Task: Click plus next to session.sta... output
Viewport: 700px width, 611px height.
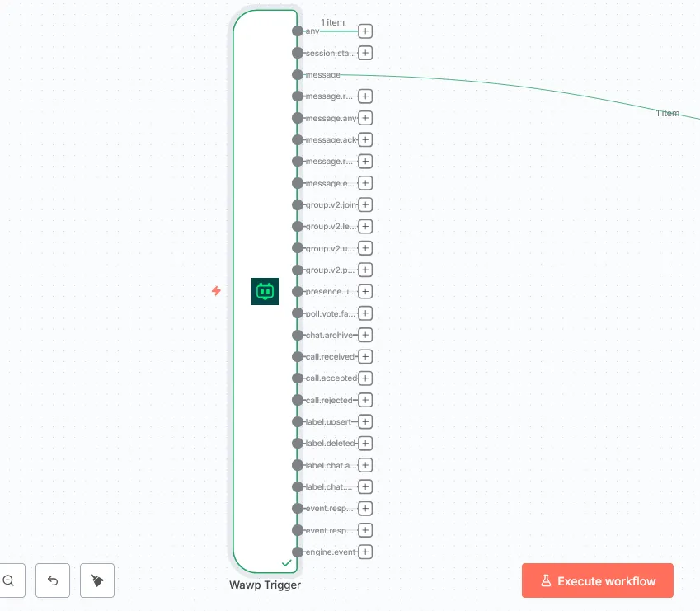Action: tap(365, 53)
